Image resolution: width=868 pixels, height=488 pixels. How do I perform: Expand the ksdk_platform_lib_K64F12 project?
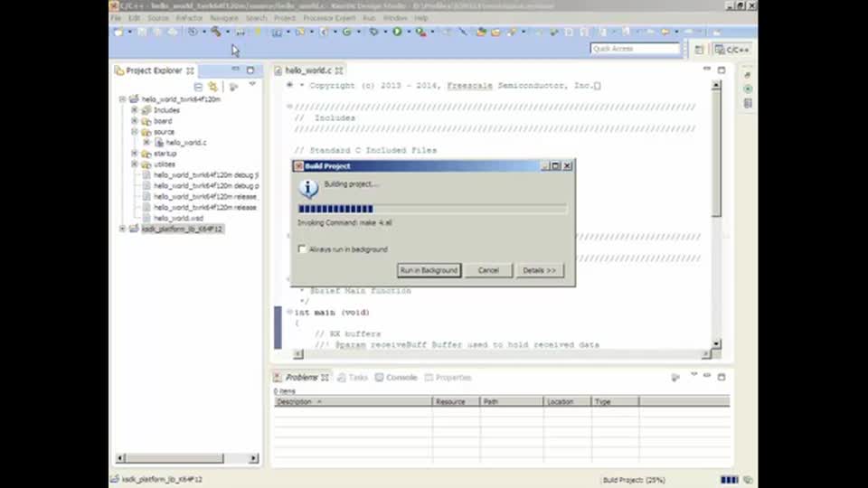(x=123, y=230)
